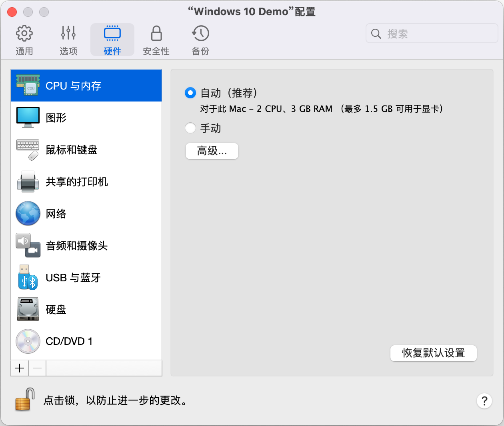
Task: Switch to the 安全性 tab label
Action: tap(156, 51)
